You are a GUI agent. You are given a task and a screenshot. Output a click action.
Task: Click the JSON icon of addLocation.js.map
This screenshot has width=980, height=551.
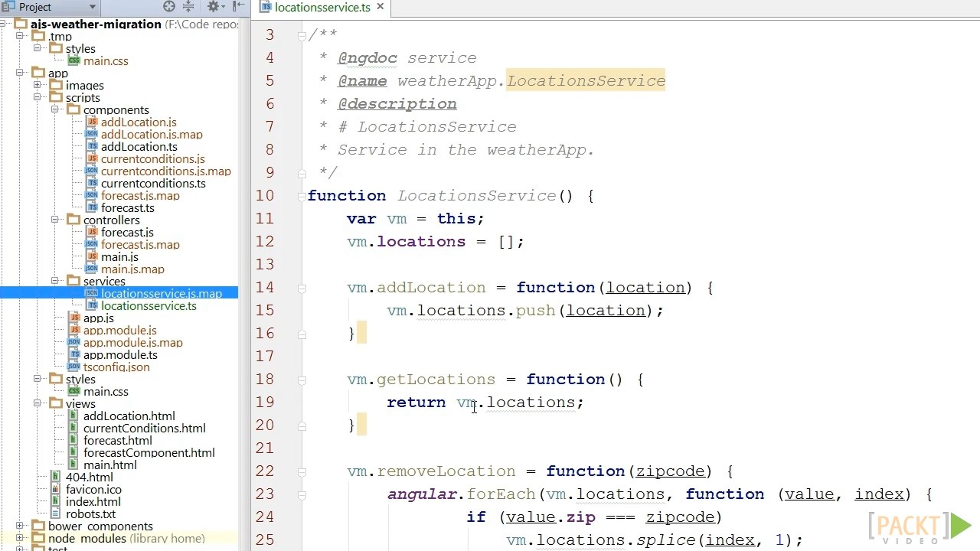pyautogui.click(x=92, y=134)
